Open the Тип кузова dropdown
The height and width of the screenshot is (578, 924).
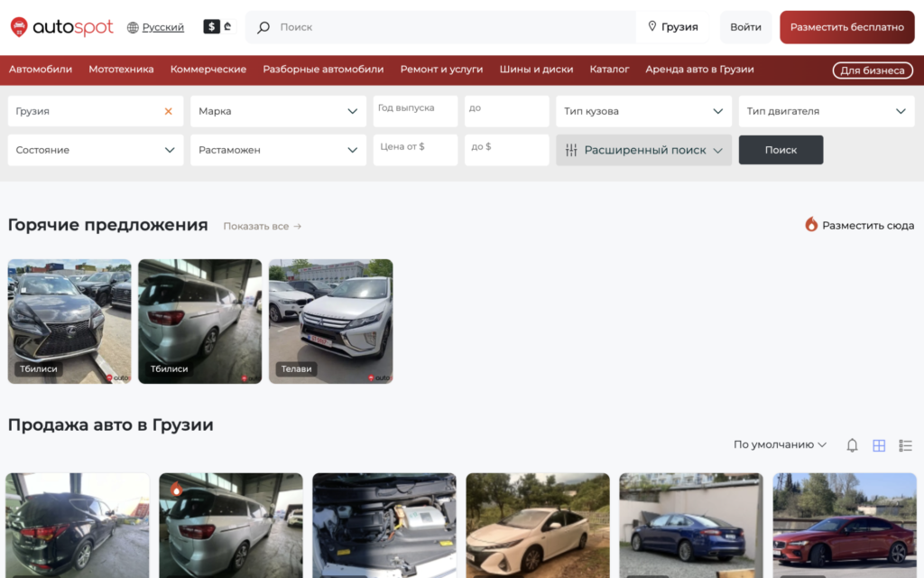tap(643, 111)
